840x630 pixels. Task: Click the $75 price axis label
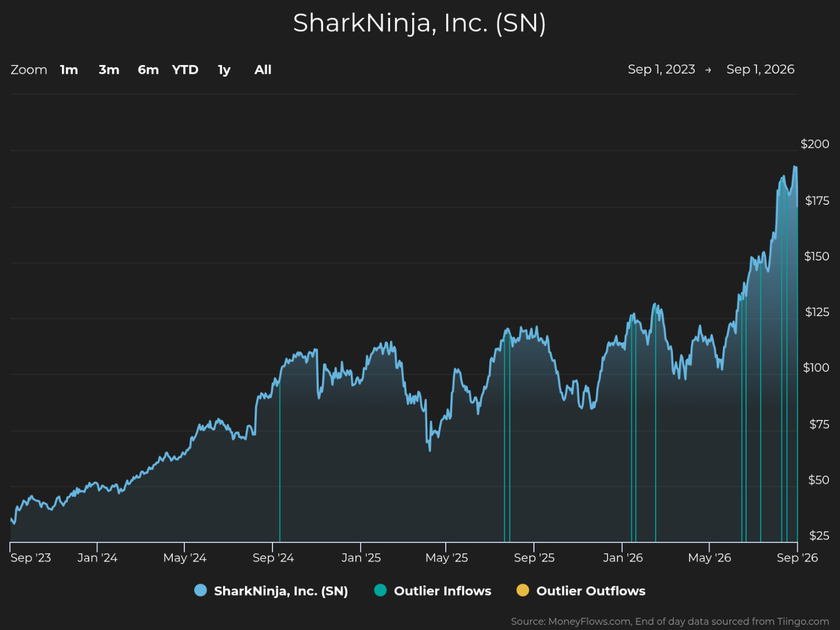click(x=819, y=424)
